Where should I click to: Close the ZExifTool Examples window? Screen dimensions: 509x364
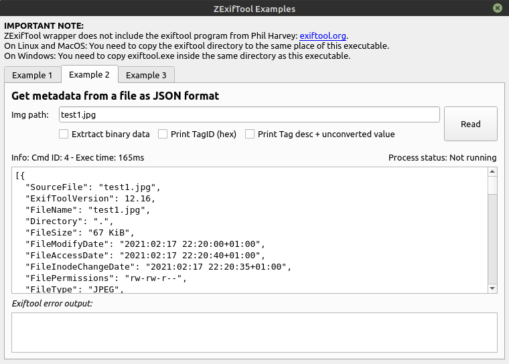coord(497,8)
